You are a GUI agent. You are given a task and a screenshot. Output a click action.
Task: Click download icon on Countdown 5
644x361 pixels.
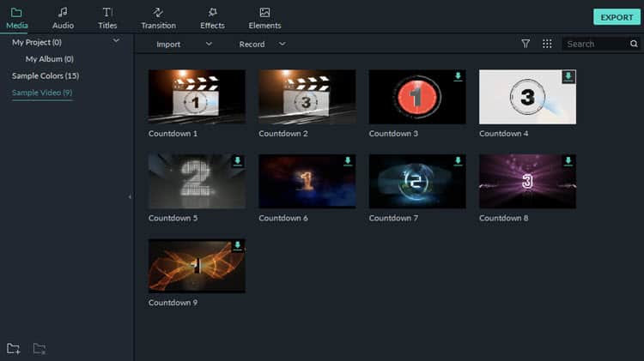[237, 161]
